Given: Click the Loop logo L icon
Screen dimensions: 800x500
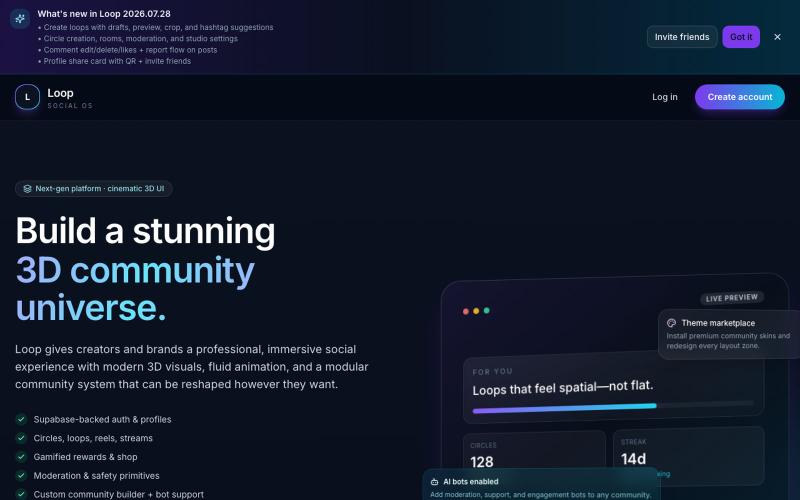Looking at the screenshot, I should click(x=28, y=97).
